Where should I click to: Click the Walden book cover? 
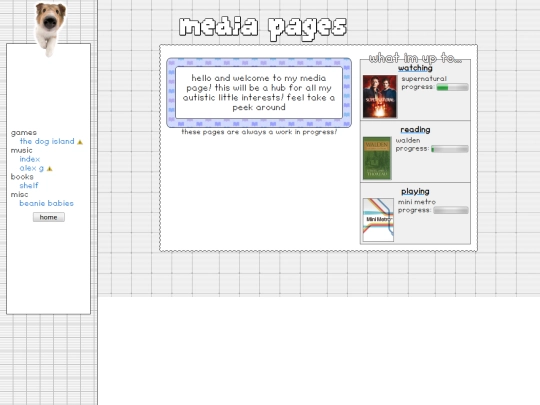[x=377, y=158]
